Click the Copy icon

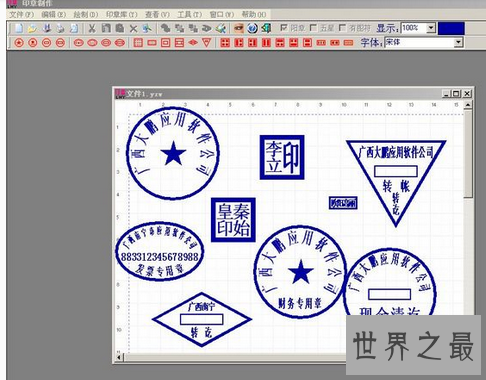[106, 28]
